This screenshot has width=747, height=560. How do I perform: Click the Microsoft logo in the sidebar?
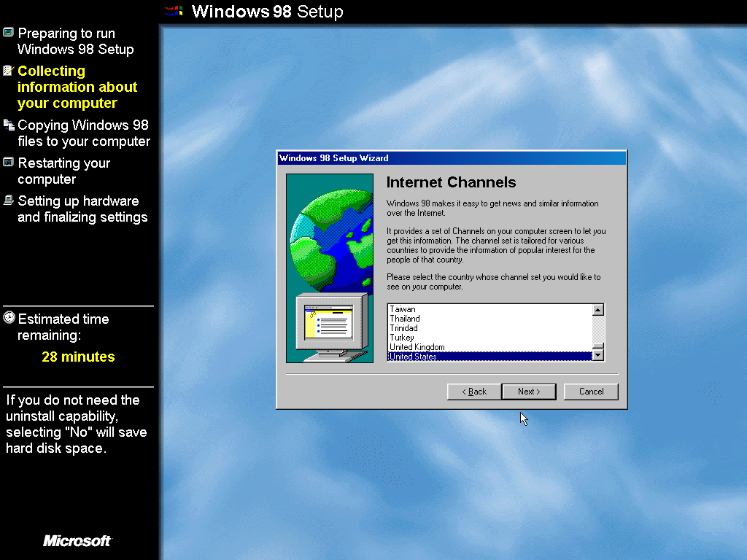click(x=77, y=540)
